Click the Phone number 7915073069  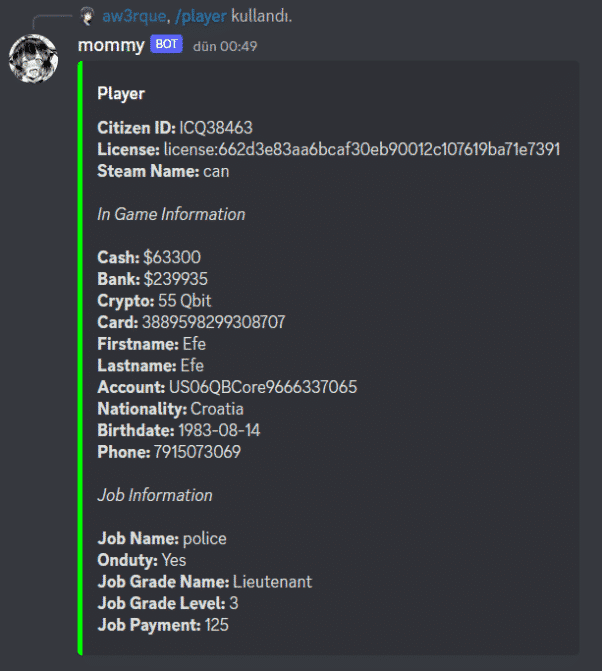click(197, 451)
